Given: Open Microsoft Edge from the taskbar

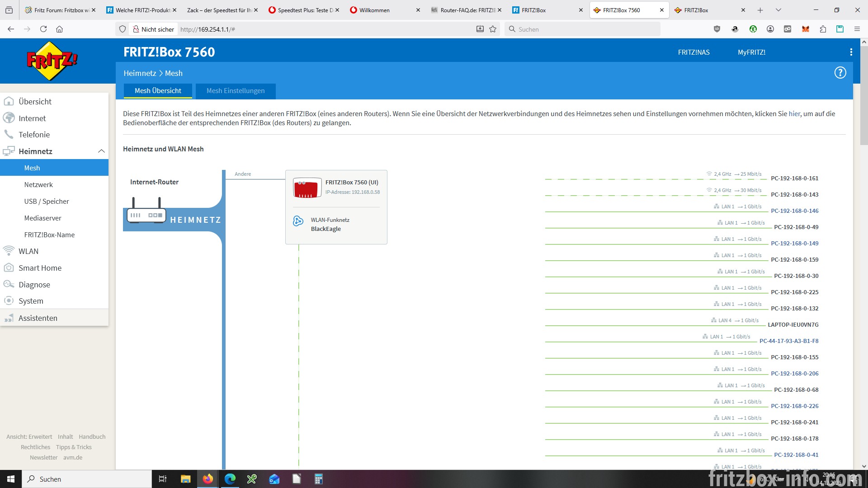Looking at the screenshot, I should pyautogui.click(x=230, y=479).
